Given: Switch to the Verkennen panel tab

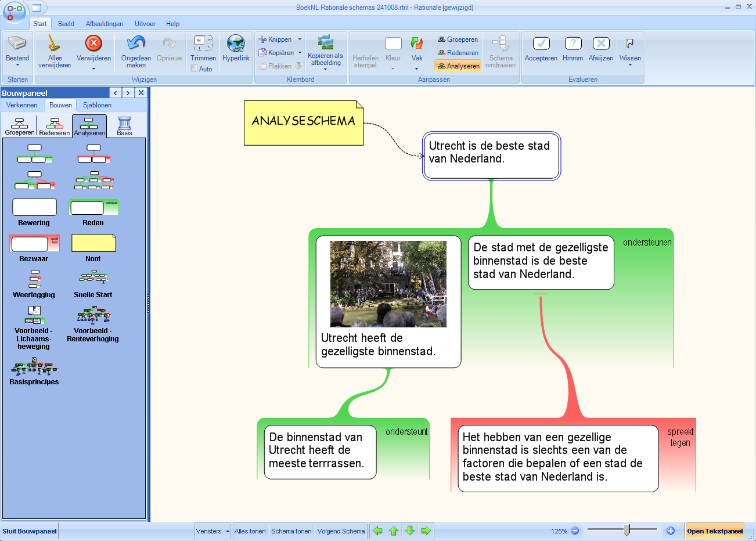Looking at the screenshot, I should tap(22, 105).
